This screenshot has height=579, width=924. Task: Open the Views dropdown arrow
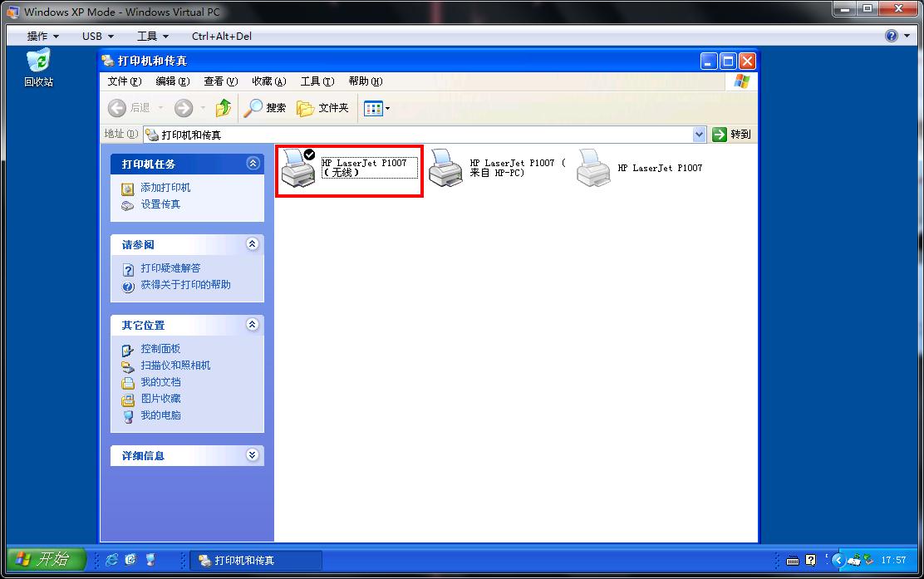click(x=387, y=108)
